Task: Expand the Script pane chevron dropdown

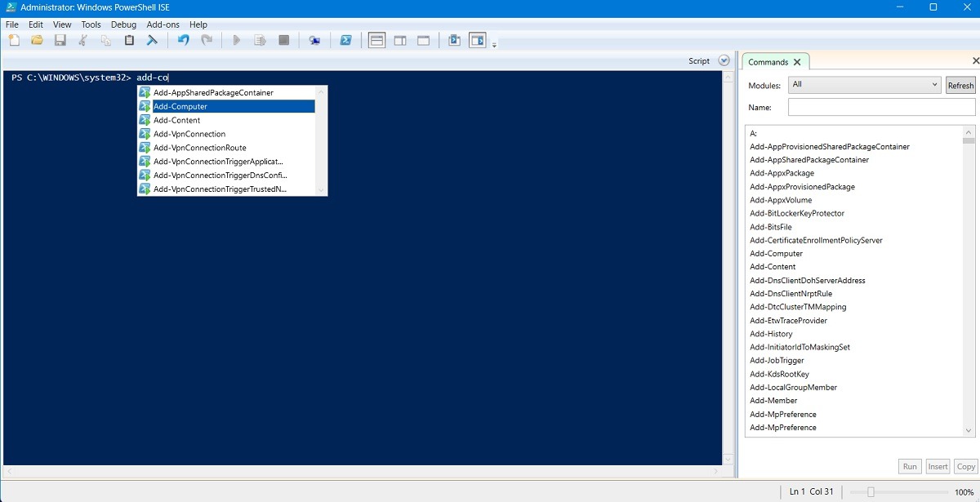Action: click(x=724, y=60)
